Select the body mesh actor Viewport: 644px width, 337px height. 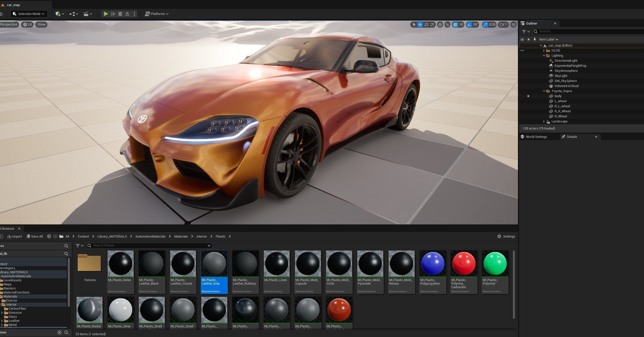point(558,96)
